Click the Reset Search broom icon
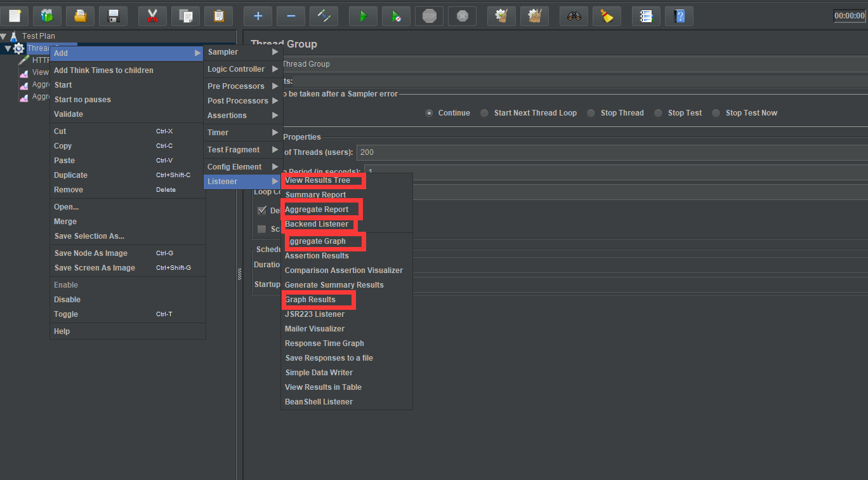Viewport: 868px width, 480px height. (607, 16)
